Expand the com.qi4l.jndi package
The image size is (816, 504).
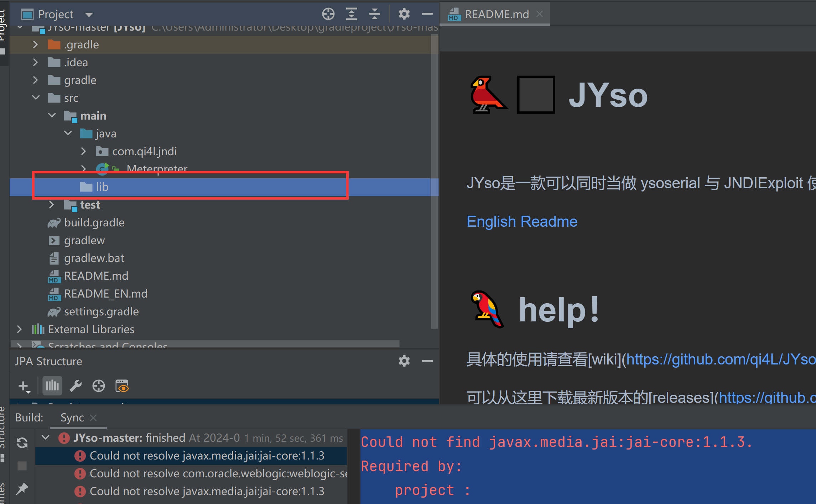(83, 151)
